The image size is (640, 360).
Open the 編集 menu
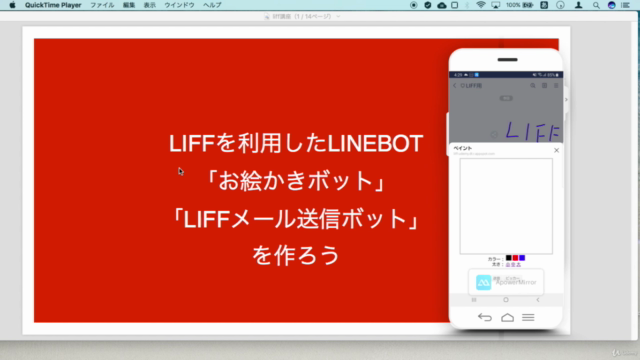click(129, 5)
